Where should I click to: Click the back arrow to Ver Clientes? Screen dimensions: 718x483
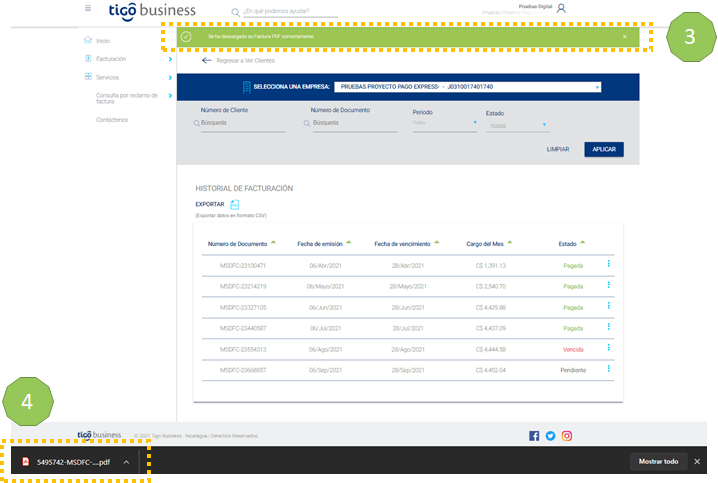(207, 60)
